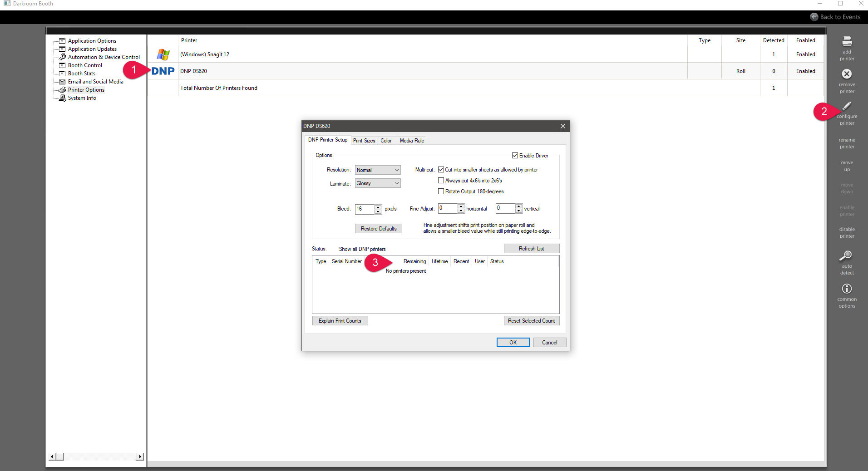Click the move up button
Screen dimensions: 868x471
click(847, 166)
